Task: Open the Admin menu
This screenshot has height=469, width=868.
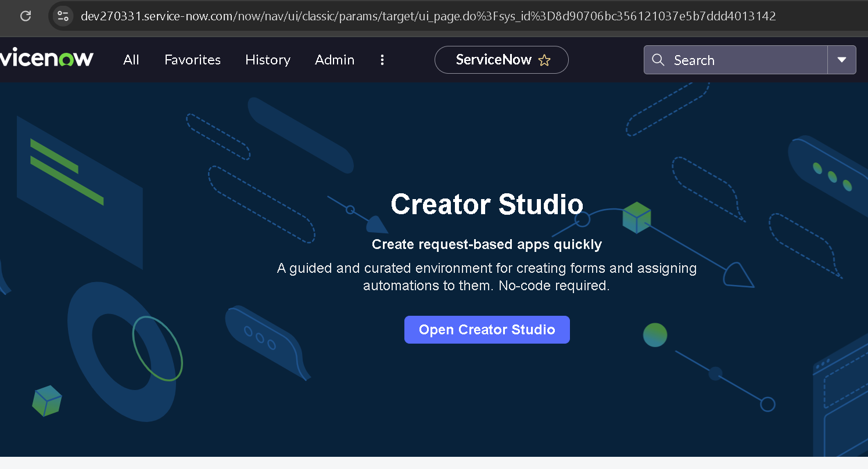Action: pos(335,60)
